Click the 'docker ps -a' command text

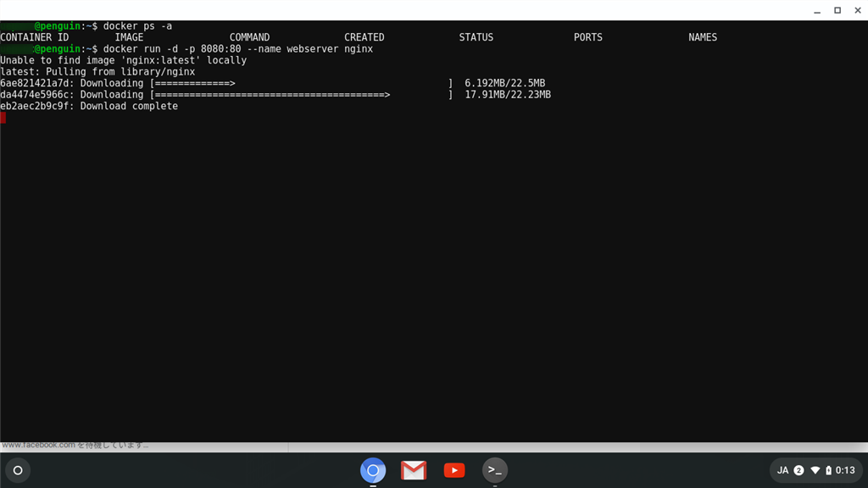137,26
